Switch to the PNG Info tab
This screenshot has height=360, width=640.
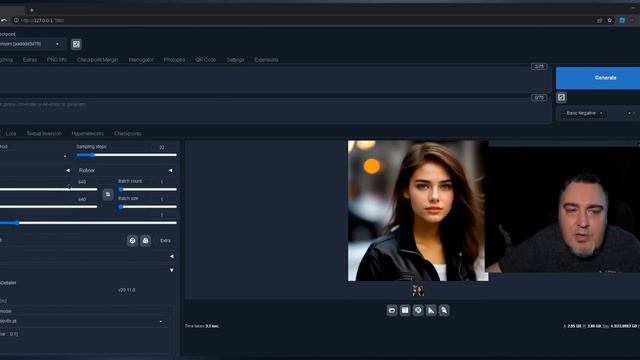pyautogui.click(x=57, y=60)
